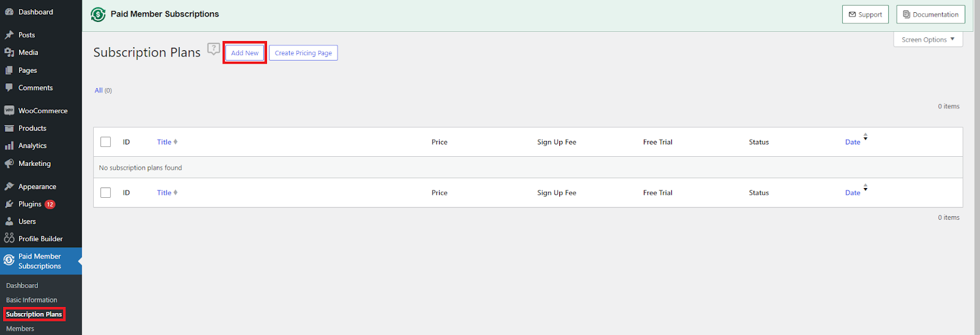Click the Date column header link
The width and height of the screenshot is (980, 335).
[x=853, y=142]
